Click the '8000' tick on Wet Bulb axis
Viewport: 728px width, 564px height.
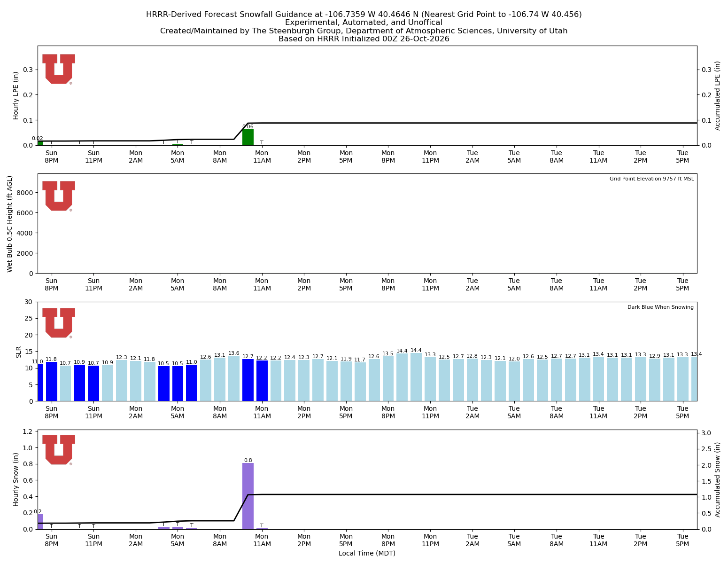pos(26,193)
